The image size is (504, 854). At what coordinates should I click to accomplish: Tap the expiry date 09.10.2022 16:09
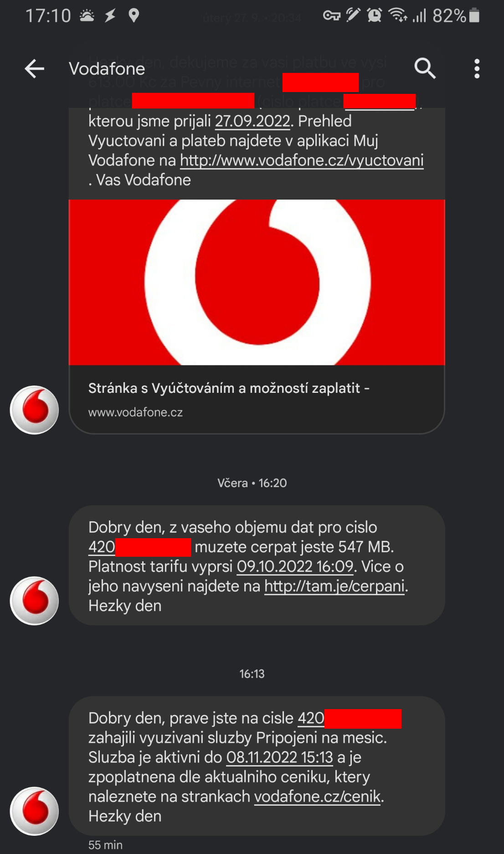(295, 566)
